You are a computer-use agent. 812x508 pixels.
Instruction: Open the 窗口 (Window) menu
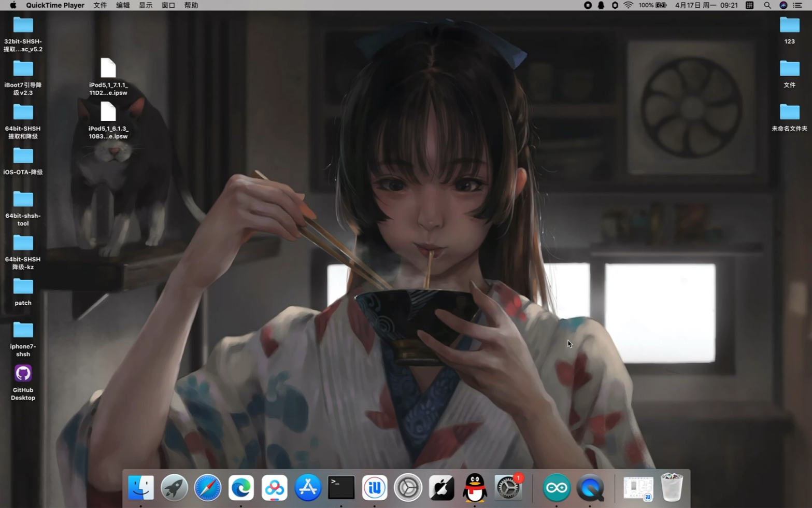168,5
